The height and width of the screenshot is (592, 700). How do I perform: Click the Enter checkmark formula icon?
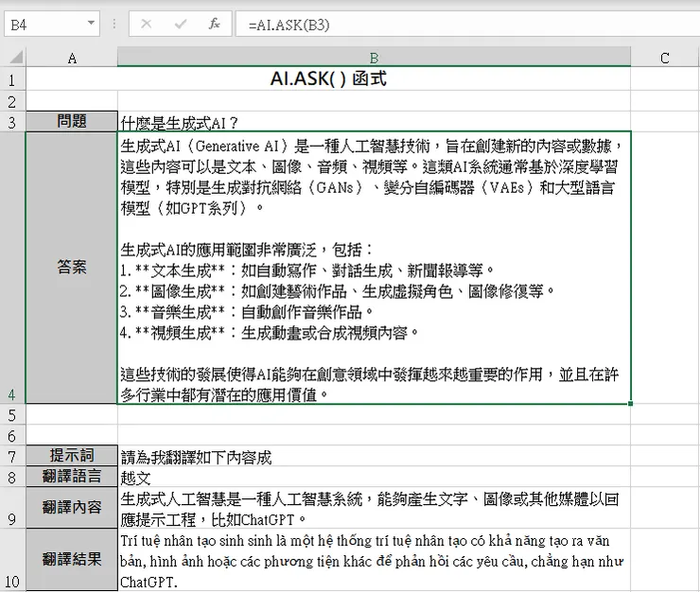point(181,24)
